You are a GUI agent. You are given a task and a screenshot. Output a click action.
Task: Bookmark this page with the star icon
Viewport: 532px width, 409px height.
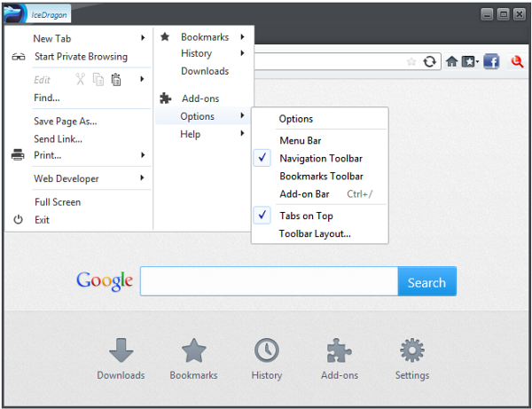click(411, 62)
